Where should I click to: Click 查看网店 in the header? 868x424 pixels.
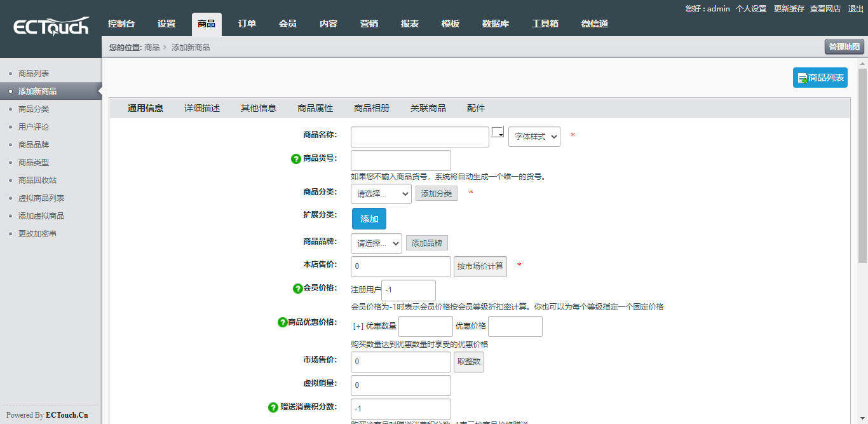click(x=825, y=9)
